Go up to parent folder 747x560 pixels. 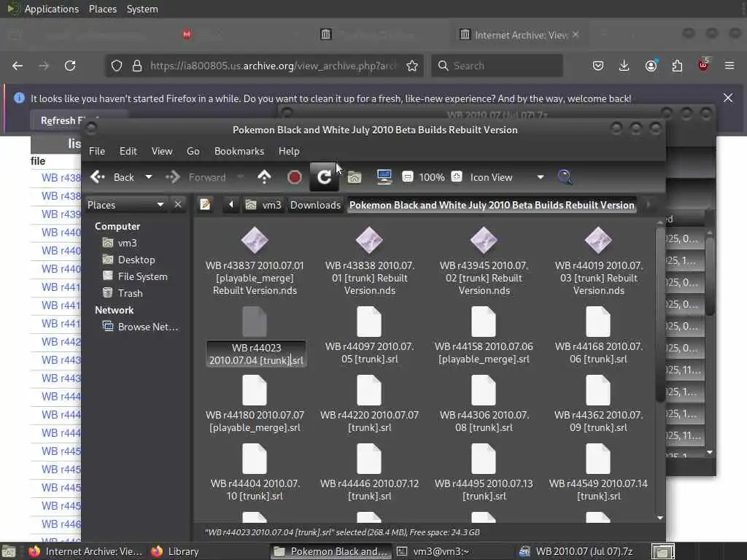(x=264, y=177)
